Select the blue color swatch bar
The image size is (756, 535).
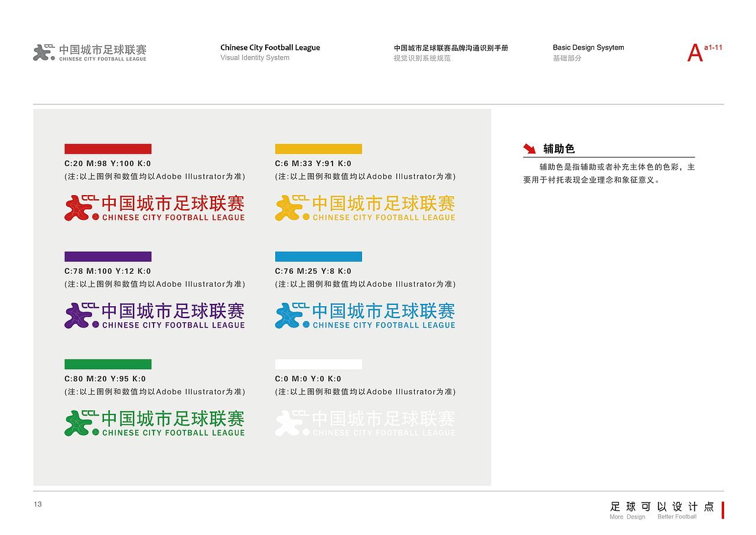(318, 256)
